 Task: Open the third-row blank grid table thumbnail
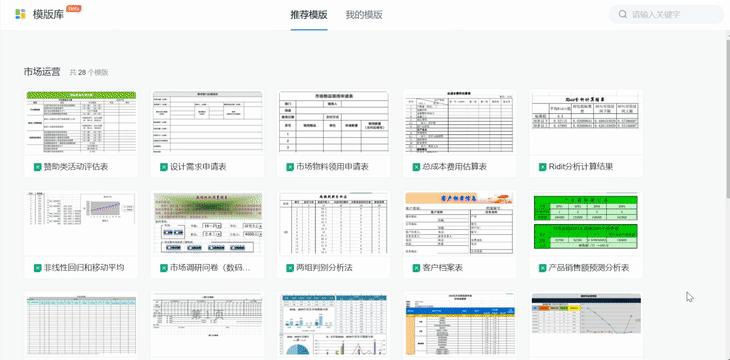tap(81, 324)
